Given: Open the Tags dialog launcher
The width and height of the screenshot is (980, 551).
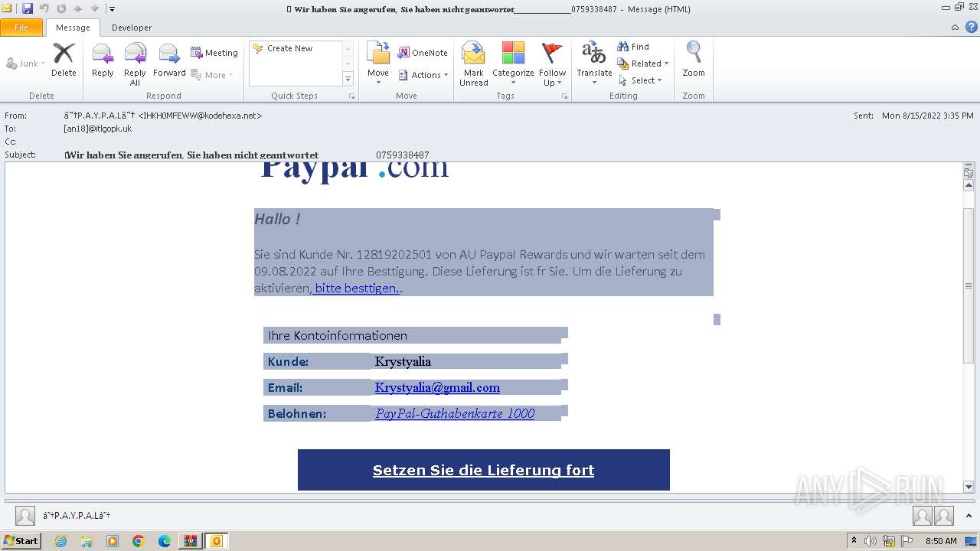Looking at the screenshot, I should [565, 96].
